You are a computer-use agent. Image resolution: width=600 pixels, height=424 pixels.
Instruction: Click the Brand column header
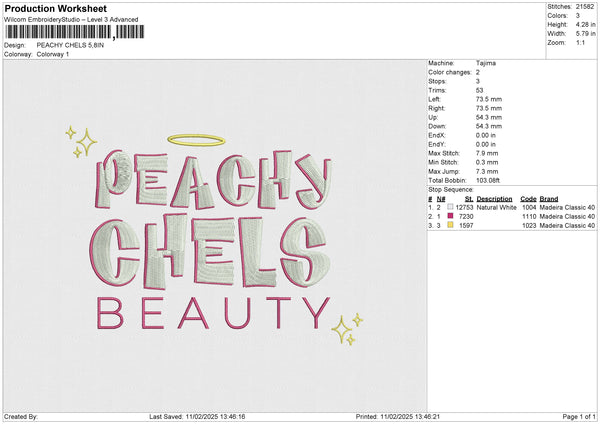pos(554,198)
